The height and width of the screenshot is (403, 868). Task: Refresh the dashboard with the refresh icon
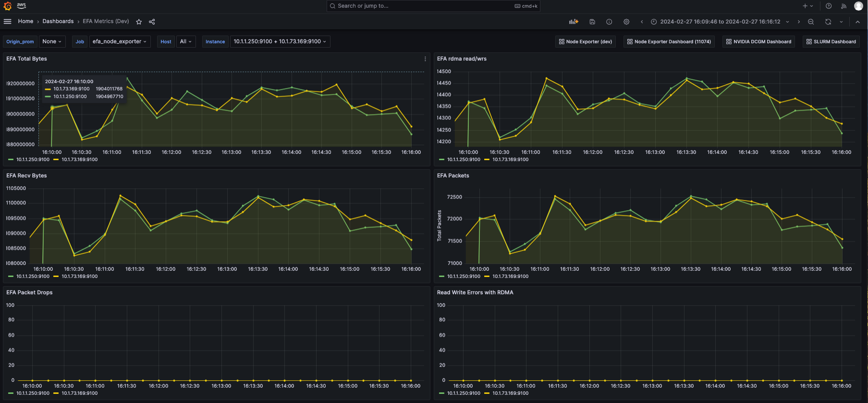tap(828, 22)
